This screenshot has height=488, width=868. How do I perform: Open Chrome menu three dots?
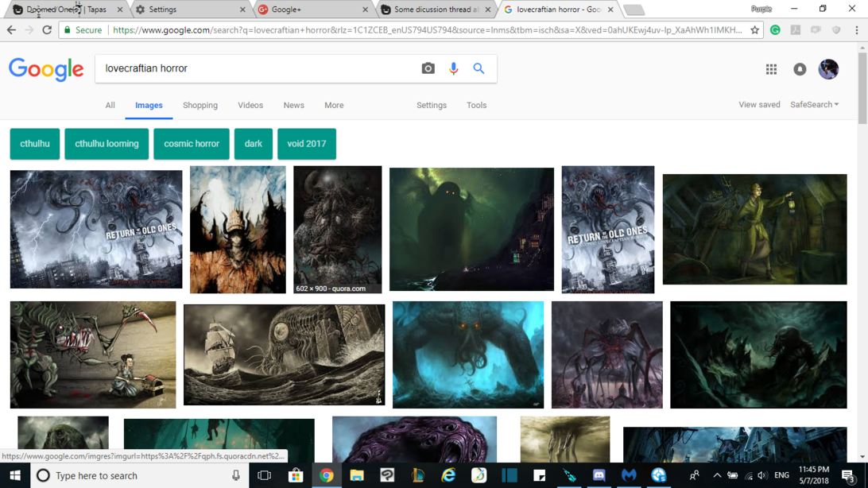click(856, 30)
